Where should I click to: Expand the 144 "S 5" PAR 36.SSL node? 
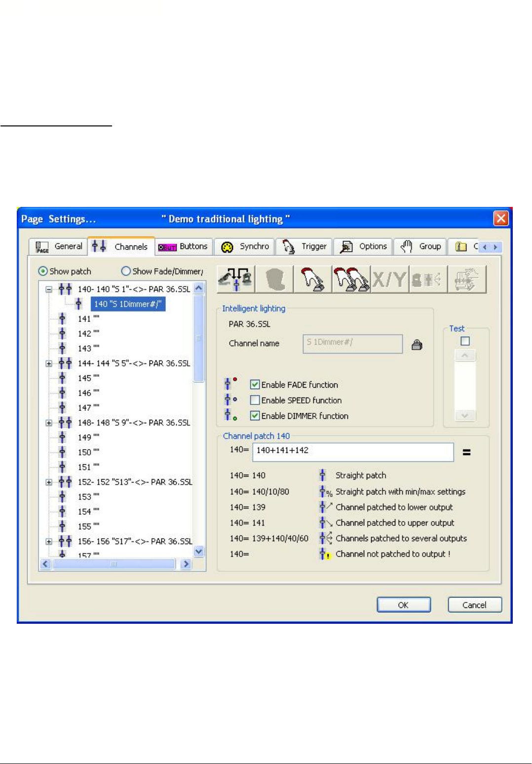point(49,363)
